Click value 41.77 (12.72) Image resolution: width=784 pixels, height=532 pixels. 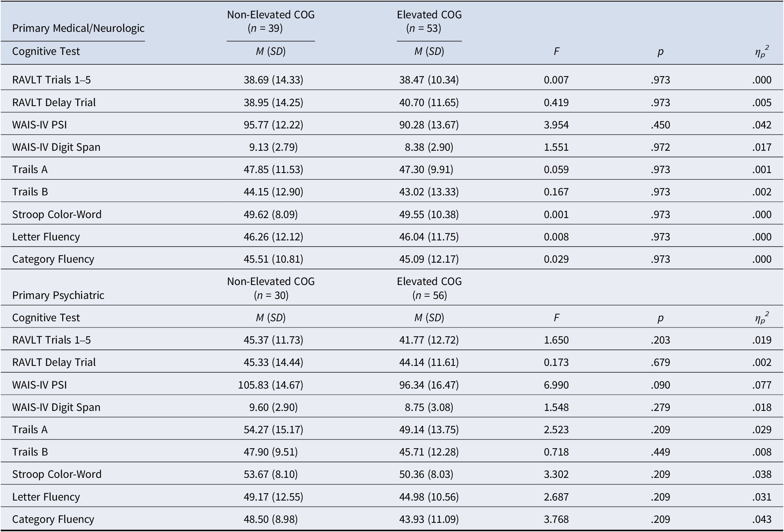(429, 340)
